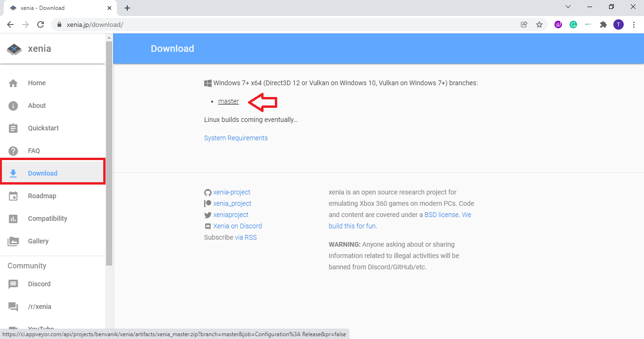
Task: Open the xenia-project GitHub link
Action: click(x=231, y=192)
